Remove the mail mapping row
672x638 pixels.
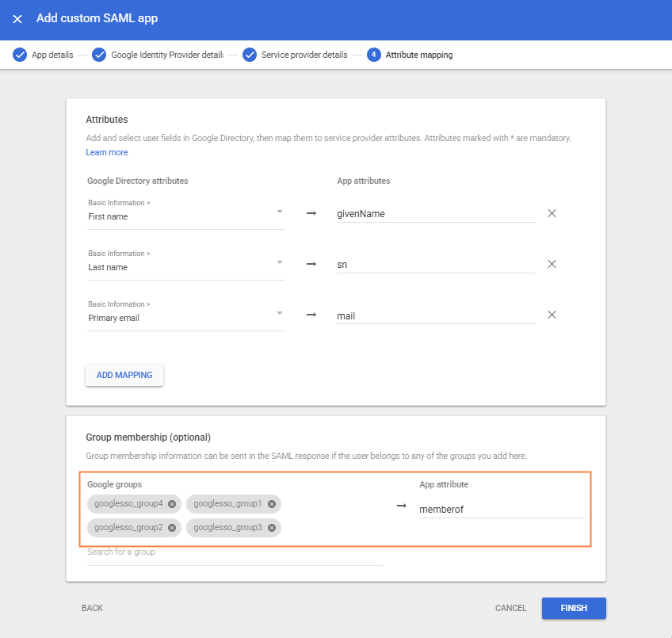pos(552,315)
